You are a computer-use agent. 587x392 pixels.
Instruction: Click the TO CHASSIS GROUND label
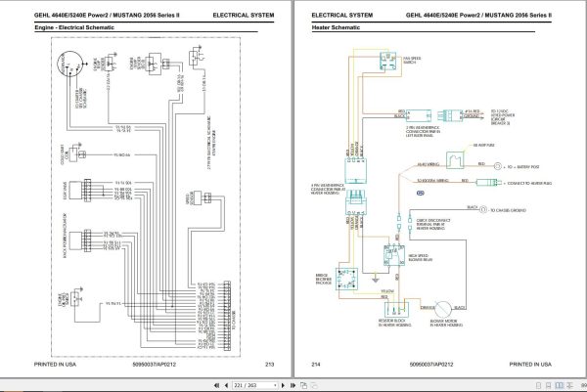[x=508, y=210]
